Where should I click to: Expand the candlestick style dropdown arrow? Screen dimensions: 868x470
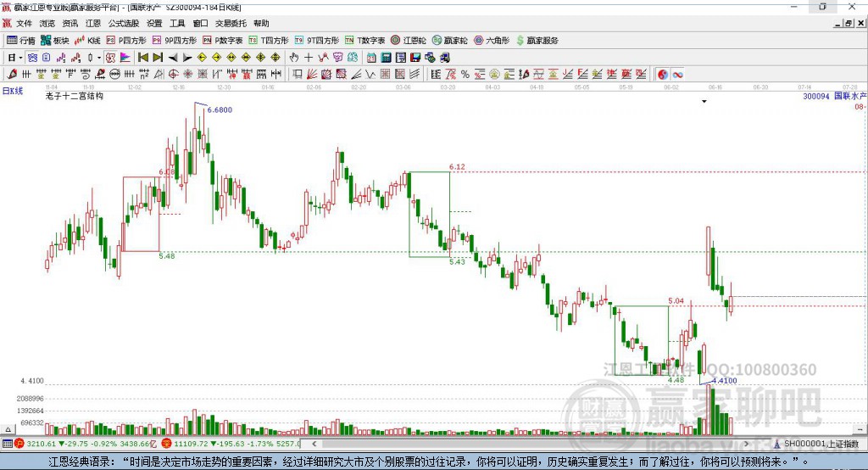(98, 58)
